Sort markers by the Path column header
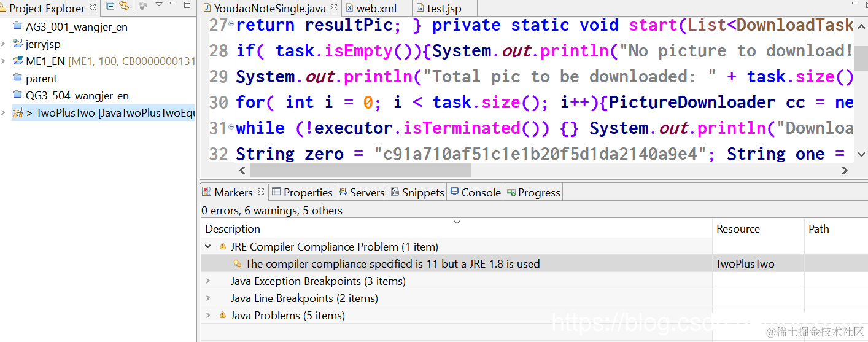The height and width of the screenshot is (342, 868). click(x=836, y=229)
